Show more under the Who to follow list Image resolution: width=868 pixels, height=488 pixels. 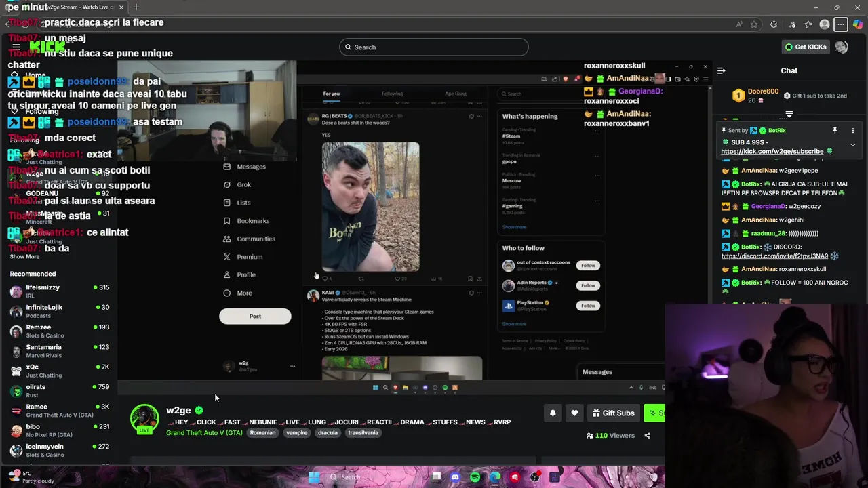(x=514, y=324)
